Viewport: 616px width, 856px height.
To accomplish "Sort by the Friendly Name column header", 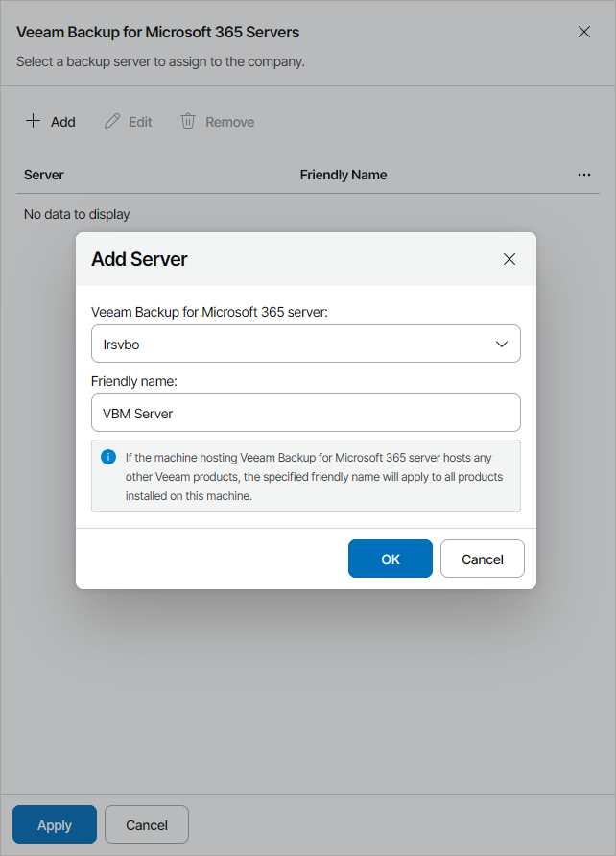I will (x=344, y=175).
